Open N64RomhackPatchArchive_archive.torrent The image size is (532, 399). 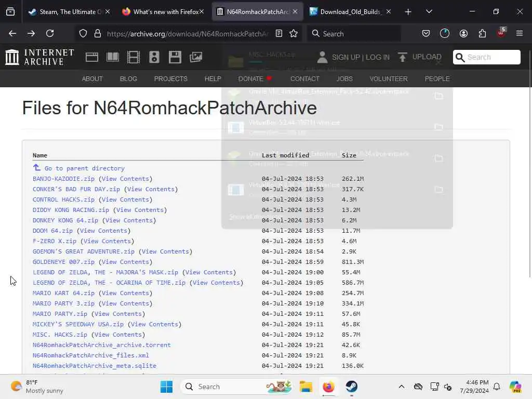pos(102,345)
